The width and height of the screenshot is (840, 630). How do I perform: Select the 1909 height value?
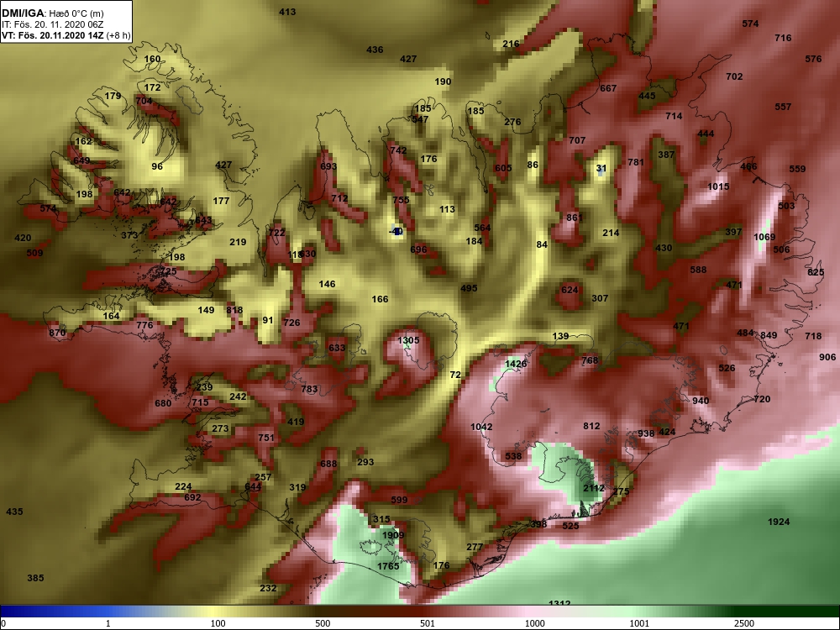393,535
